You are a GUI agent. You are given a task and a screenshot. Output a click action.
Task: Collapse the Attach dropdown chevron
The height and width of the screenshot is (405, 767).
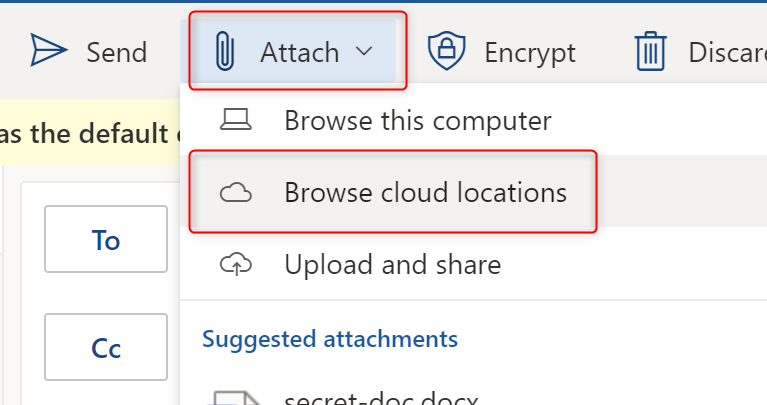pos(364,51)
